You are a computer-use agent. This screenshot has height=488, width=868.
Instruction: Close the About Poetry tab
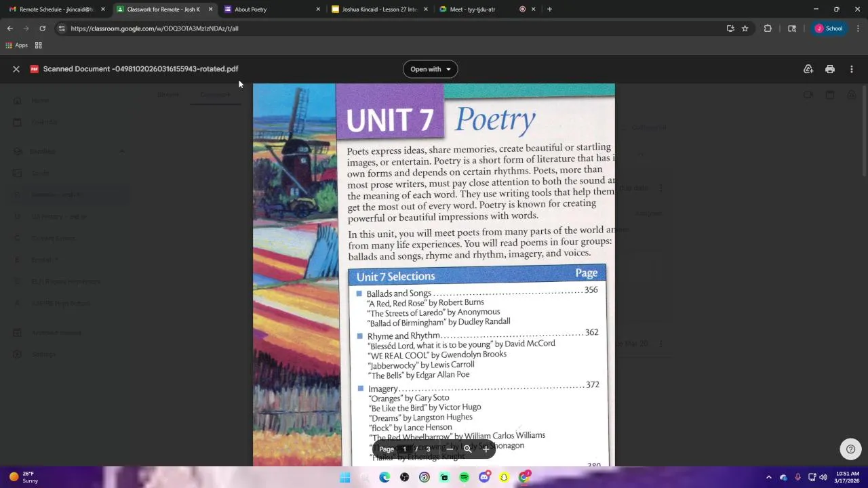pyautogui.click(x=318, y=9)
